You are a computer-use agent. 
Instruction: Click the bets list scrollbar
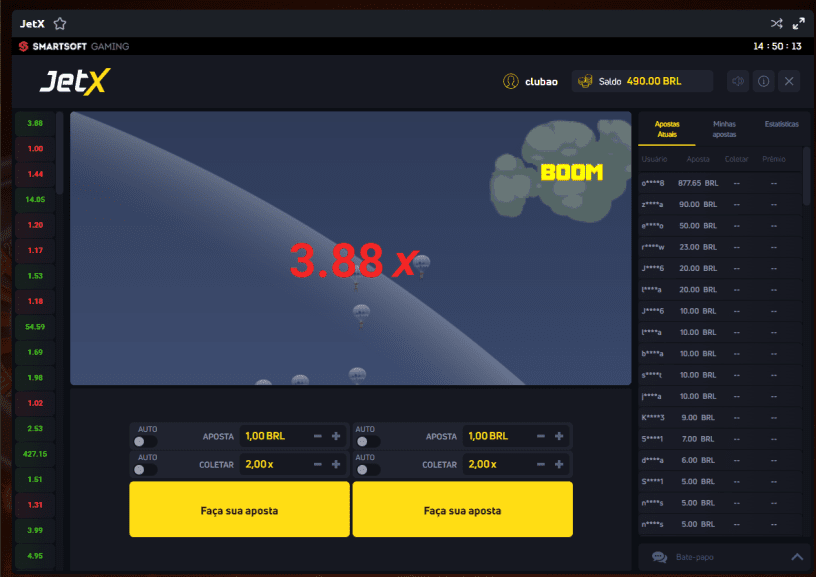point(807,176)
